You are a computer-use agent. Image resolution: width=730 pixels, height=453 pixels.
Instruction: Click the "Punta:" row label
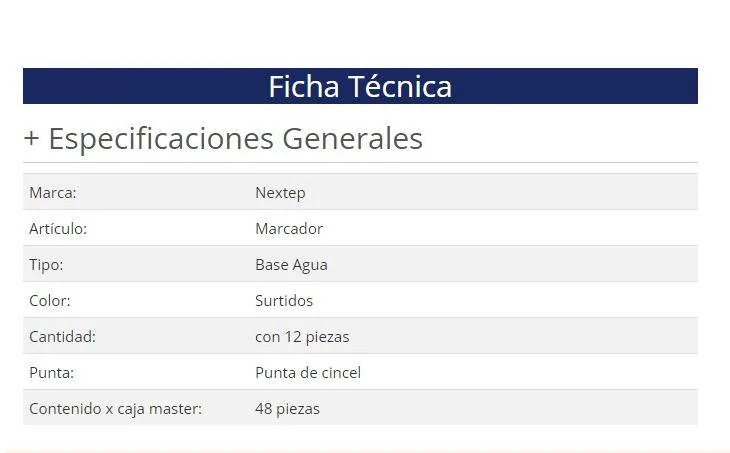(x=52, y=373)
